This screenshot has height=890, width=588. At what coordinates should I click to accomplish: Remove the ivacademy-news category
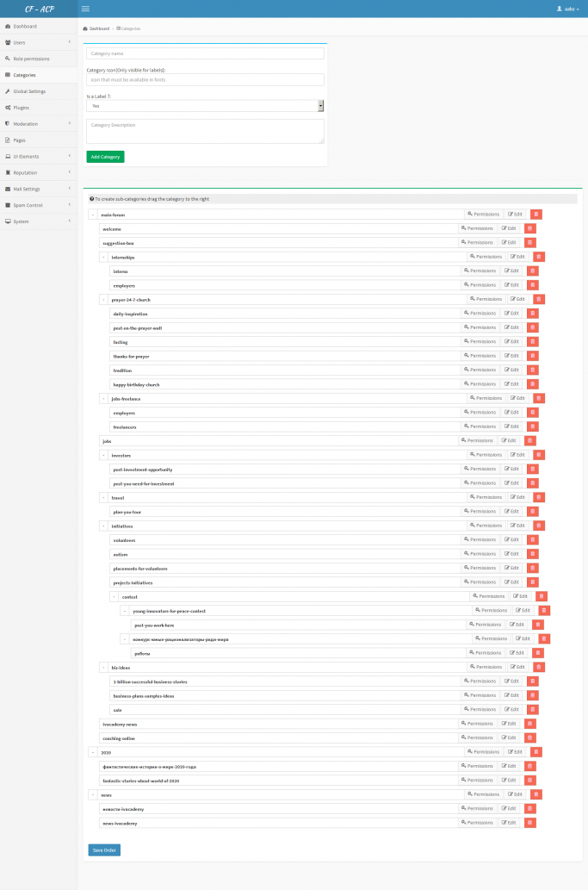[x=529, y=724]
